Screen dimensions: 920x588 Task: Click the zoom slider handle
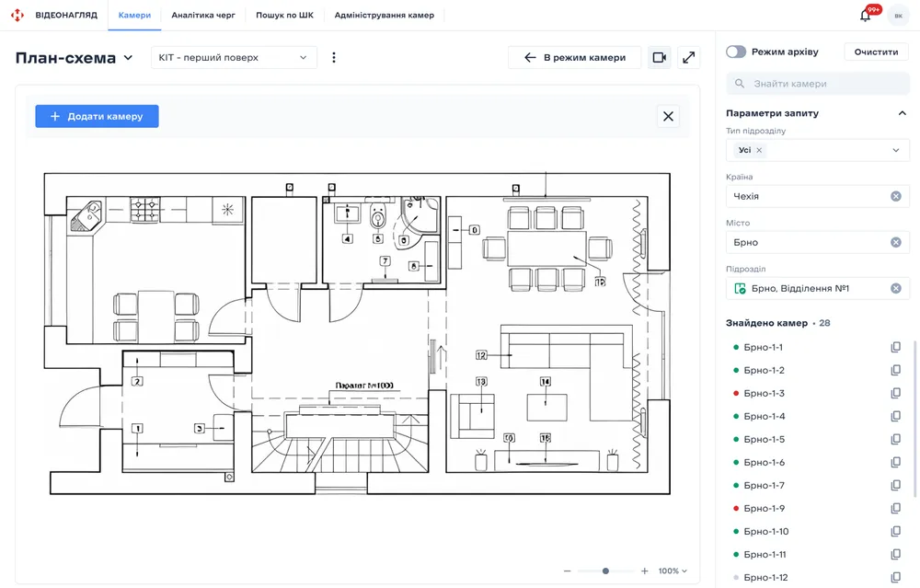coord(605,571)
